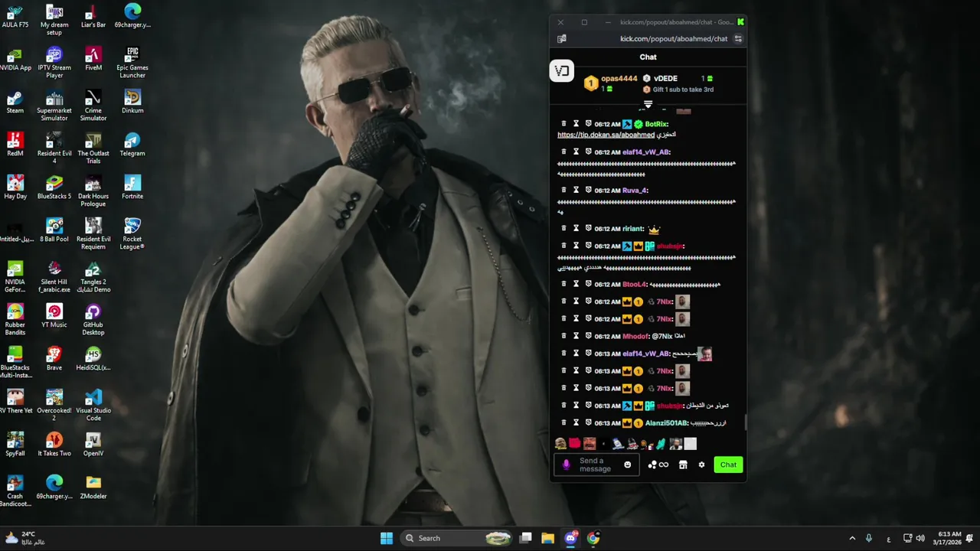Open Epic Games Launcher desktop icon
Screen dimensions: 980x551
(x=132, y=63)
